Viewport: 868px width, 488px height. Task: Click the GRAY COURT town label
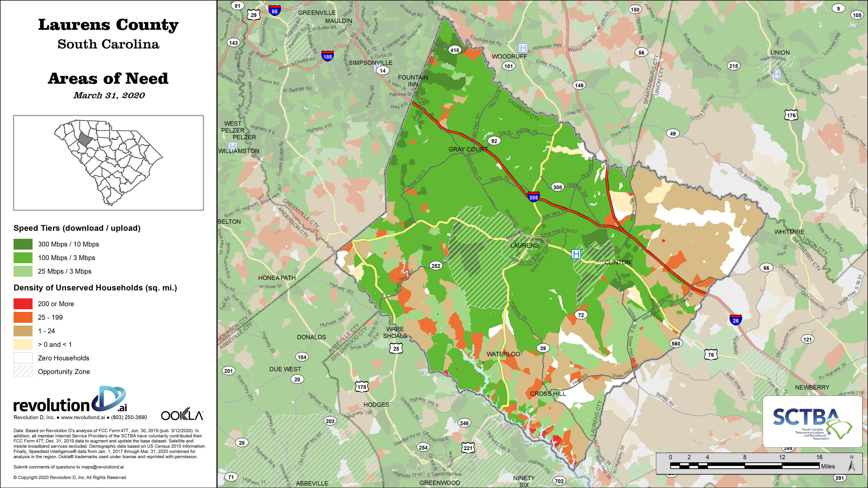(468, 149)
